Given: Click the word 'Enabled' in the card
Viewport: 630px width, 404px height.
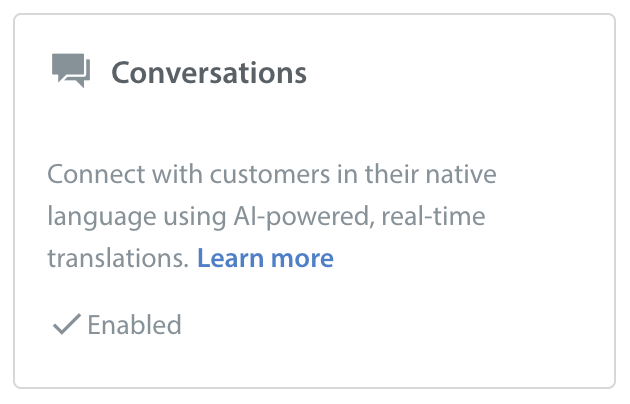Looking at the screenshot, I should (x=134, y=324).
